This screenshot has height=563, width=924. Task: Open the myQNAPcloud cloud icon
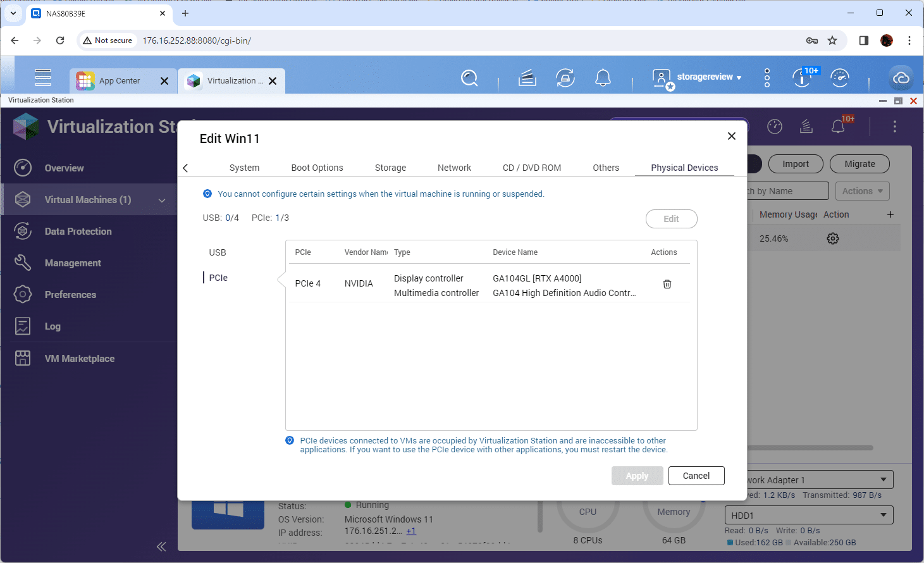pyautogui.click(x=901, y=78)
